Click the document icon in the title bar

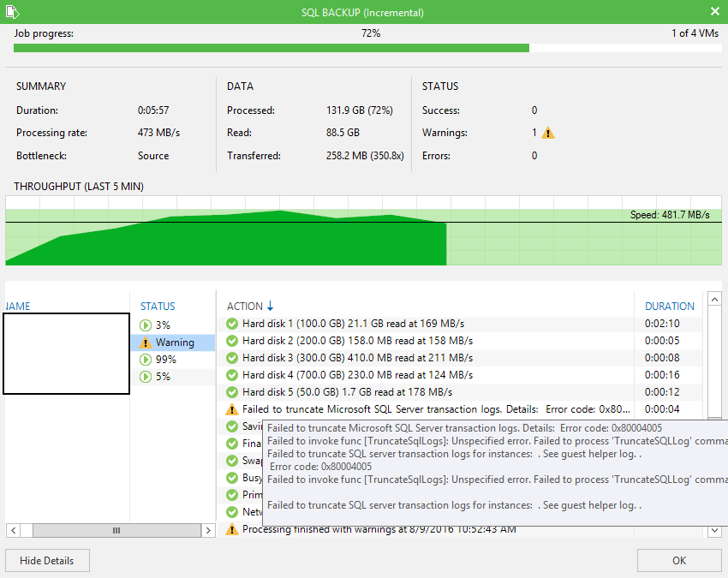click(x=13, y=12)
